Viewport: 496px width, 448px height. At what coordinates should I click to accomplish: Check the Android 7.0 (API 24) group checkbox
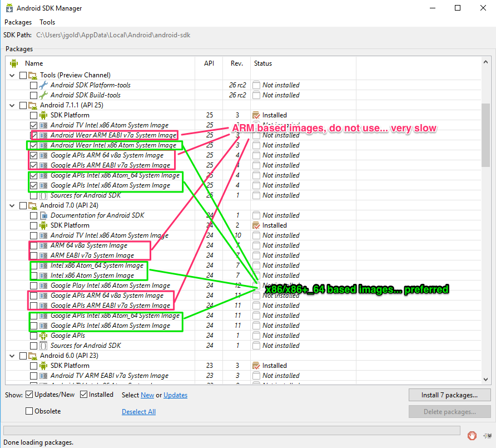(23, 205)
